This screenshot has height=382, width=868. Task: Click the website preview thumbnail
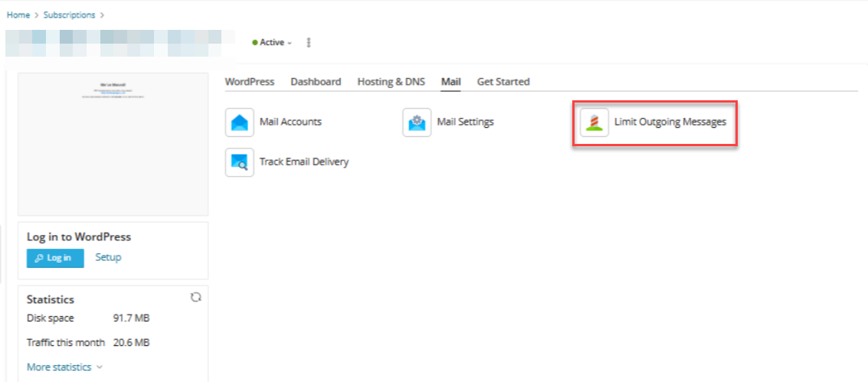113,144
